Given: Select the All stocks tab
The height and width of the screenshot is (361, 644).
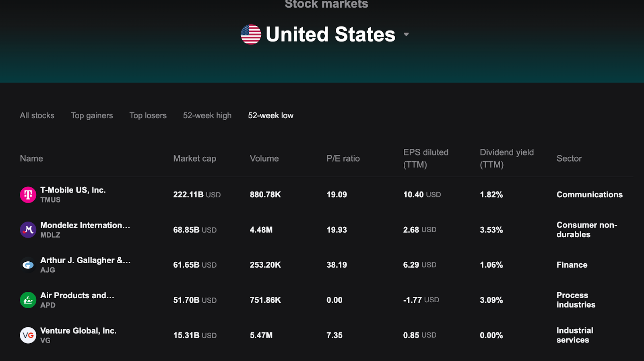Looking at the screenshot, I should 37,115.
